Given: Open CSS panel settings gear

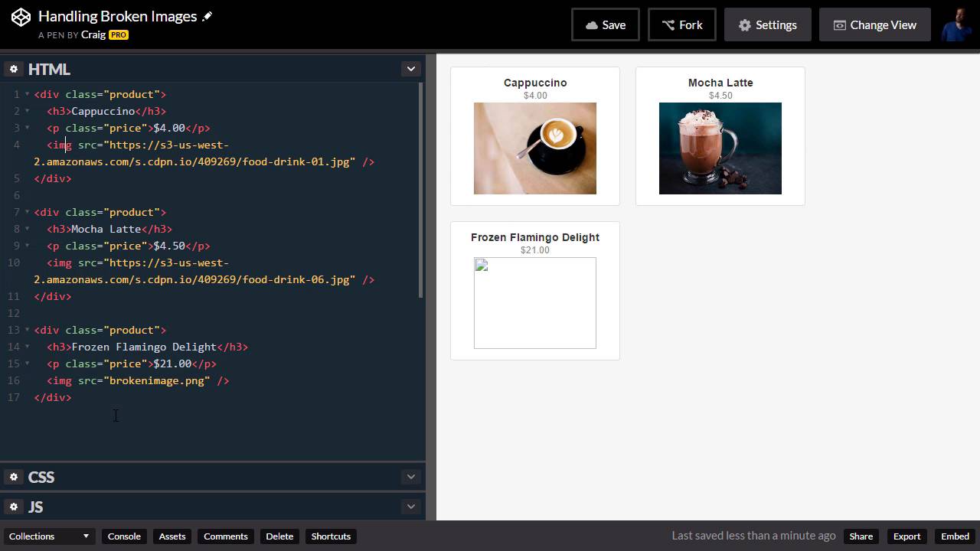Looking at the screenshot, I should [x=13, y=477].
